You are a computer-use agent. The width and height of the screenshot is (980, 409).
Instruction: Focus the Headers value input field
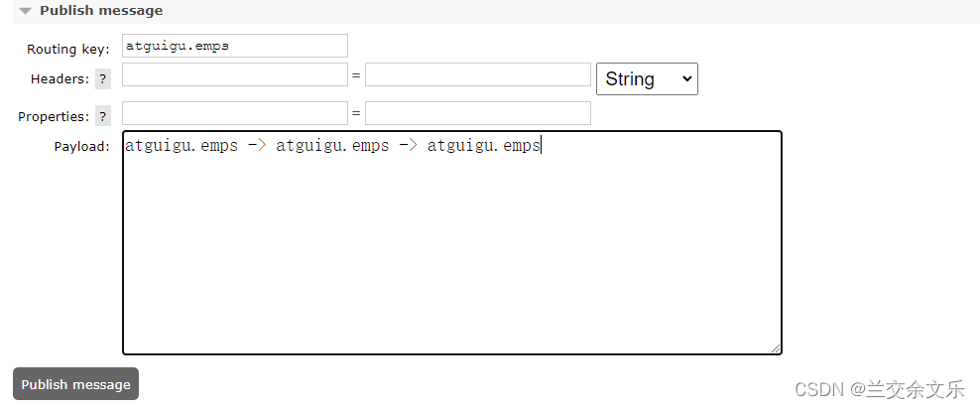(478, 74)
